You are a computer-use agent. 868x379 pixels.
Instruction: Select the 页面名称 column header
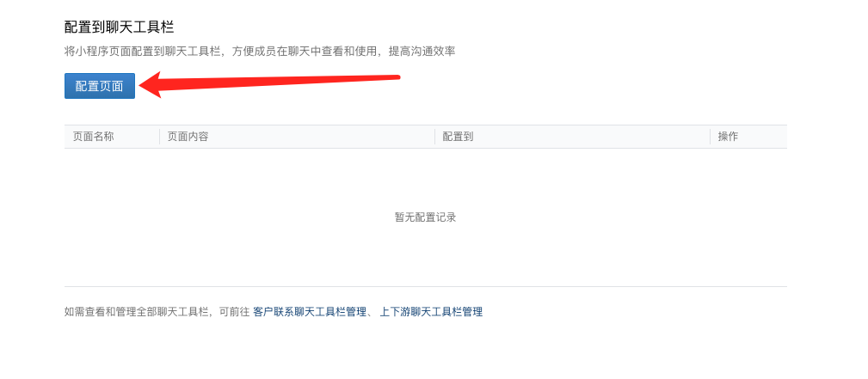click(94, 137)
